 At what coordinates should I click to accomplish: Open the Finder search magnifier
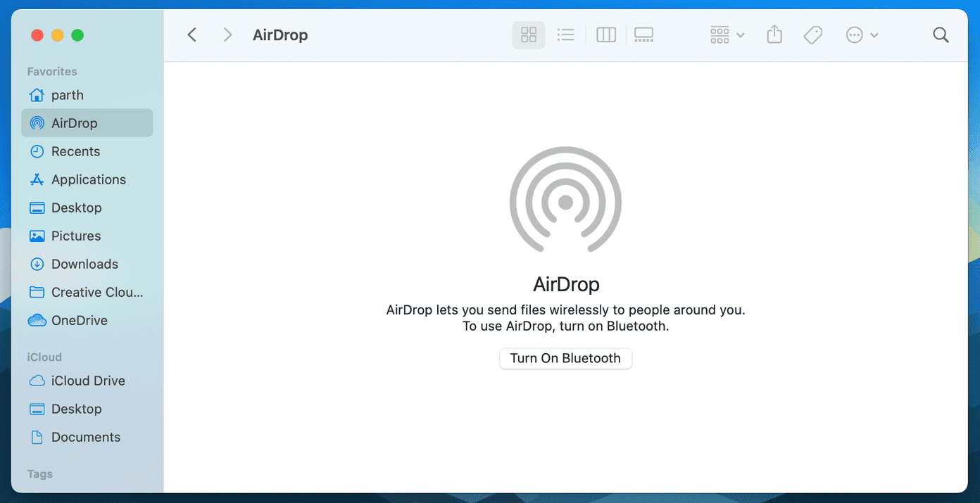point(941,34)
